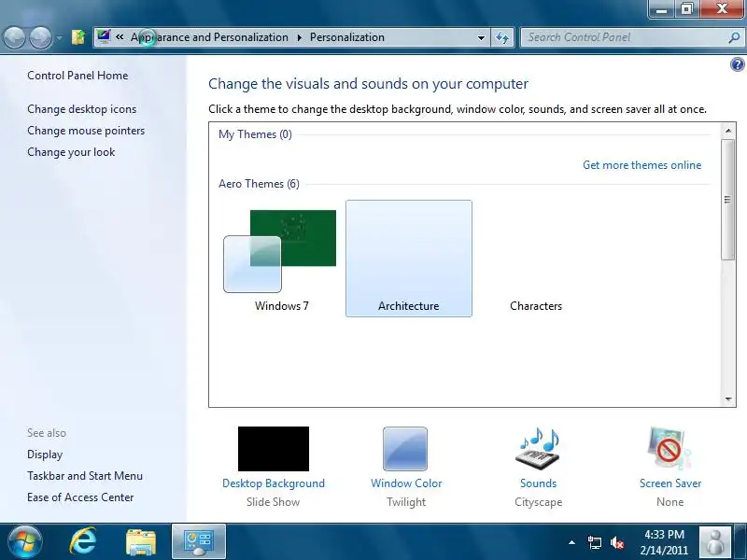This screenshot has height=560, width=747.
Task: Open the address bar history dropdown
Action: (x=481, y=37)
